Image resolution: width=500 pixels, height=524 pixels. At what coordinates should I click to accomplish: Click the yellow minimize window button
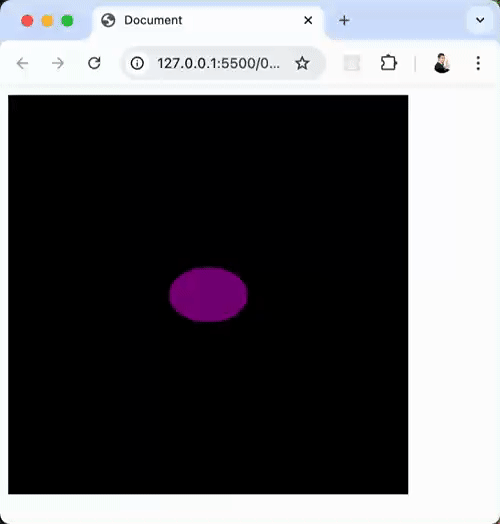(x=47, y=21)
